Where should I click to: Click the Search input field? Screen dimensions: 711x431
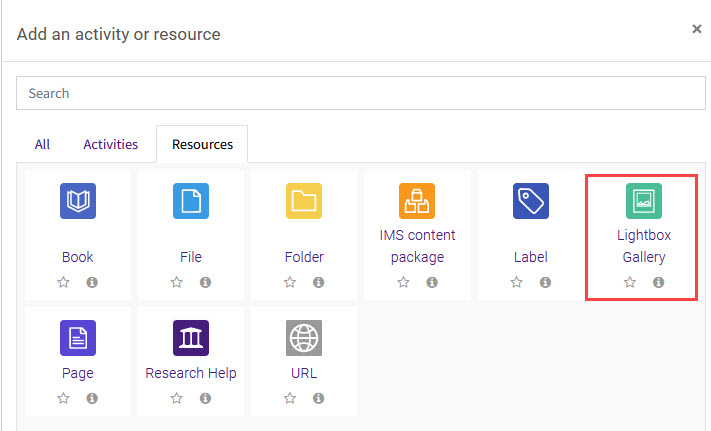(361, 93)
